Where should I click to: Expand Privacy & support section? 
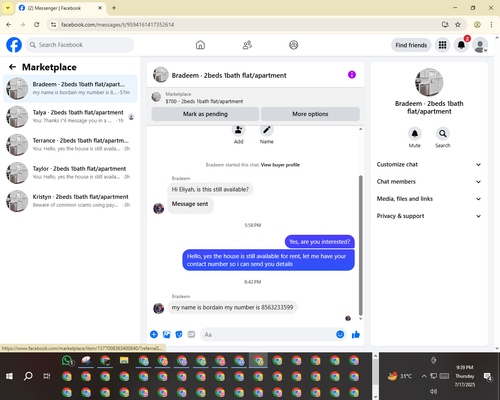pyautogui.click(x=429, y=216)
